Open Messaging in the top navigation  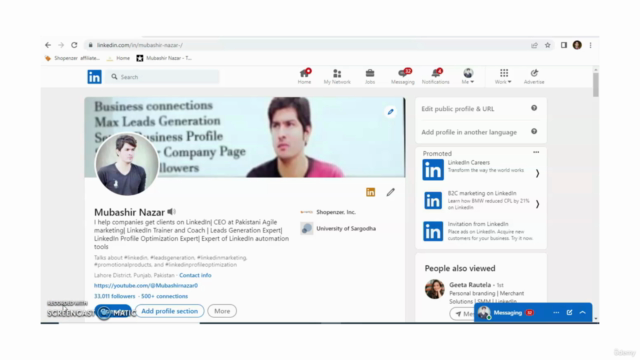click(x=403, y=76)
